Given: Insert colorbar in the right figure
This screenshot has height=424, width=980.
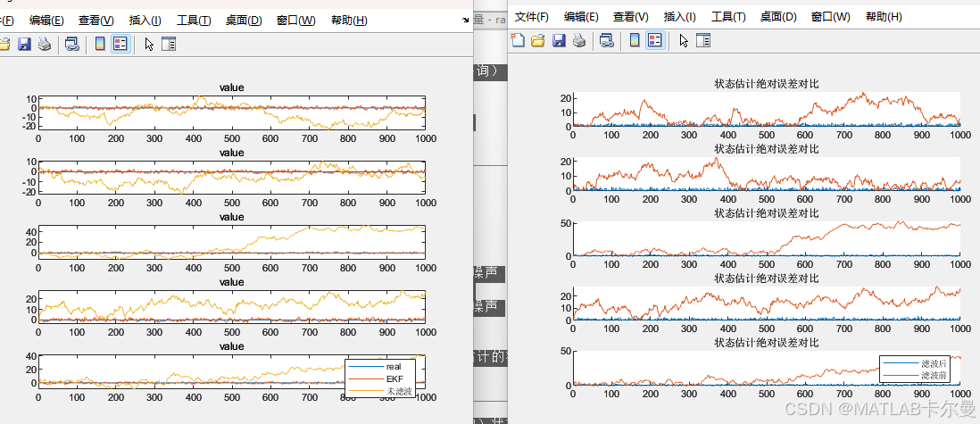Looking at the screenshot, I should pyautogui.click(x=635, y=41).
